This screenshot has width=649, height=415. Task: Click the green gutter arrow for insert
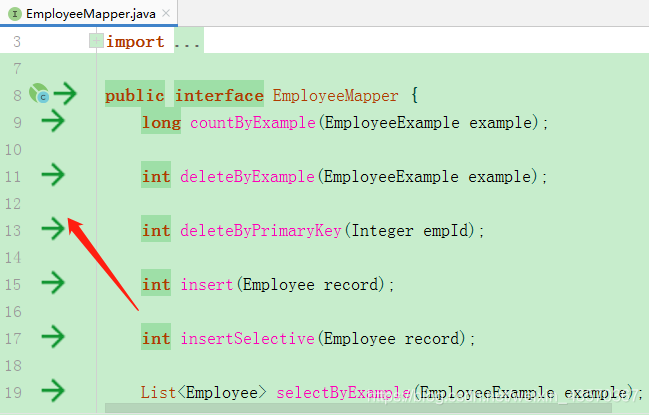53,283
